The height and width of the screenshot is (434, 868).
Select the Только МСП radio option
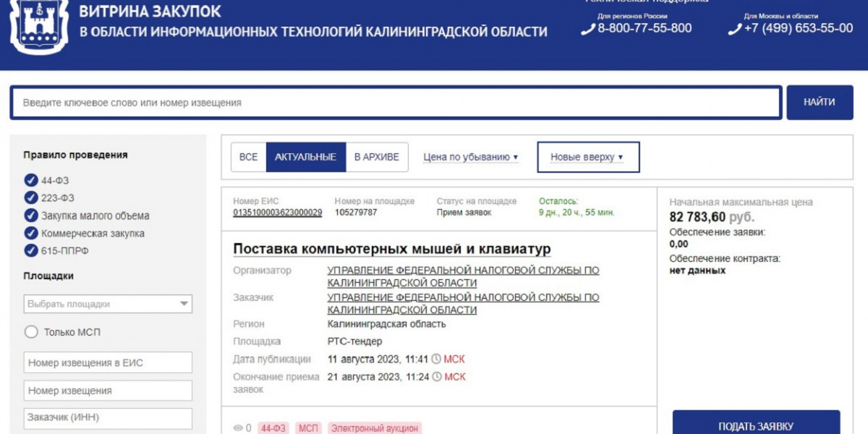pyautogui.click(x=31, y=332)
